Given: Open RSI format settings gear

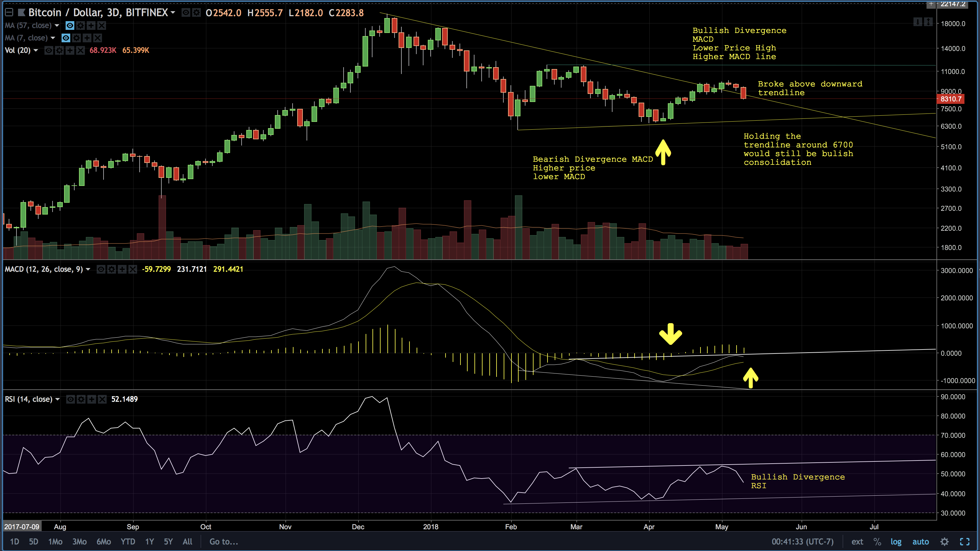Looking at the screenshot, I should 81,399.
